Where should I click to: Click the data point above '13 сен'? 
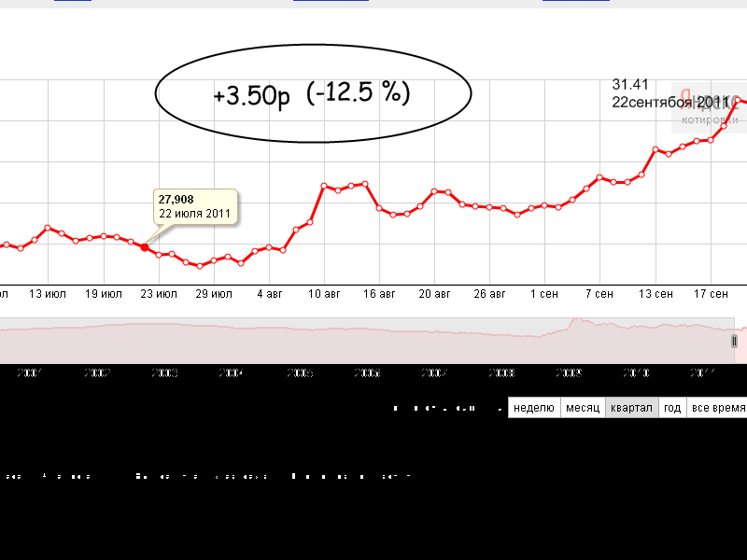[655, 149]
